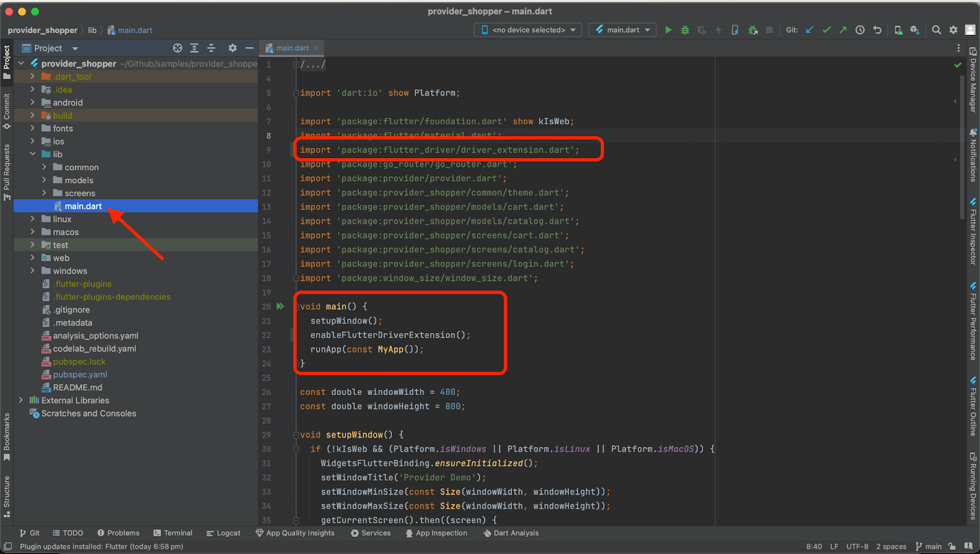This screenshot has width=980, height=554.
Task: Update project from Git
Action: click(809, 29)
